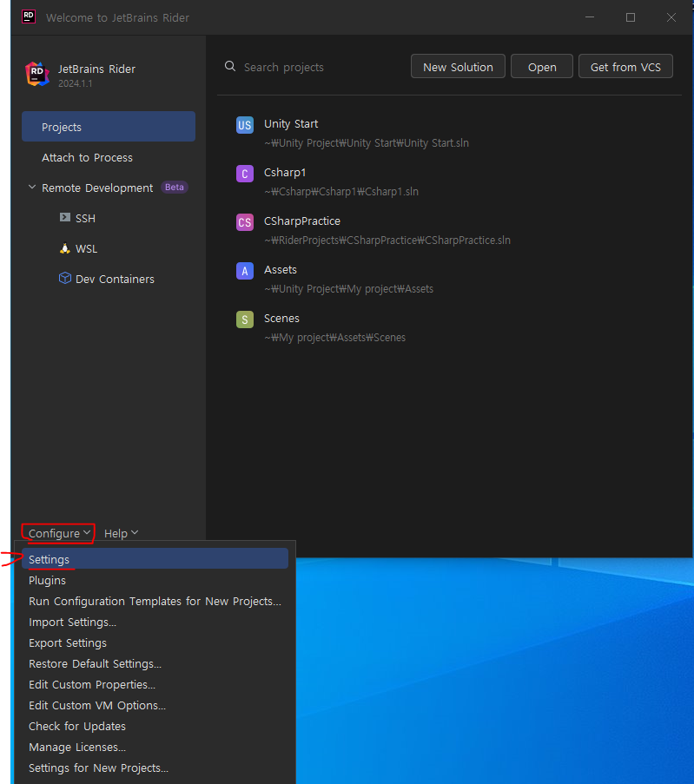Open Manage Licenses
694x784 pixels.
pyautogui.click(x=155, y=747)
